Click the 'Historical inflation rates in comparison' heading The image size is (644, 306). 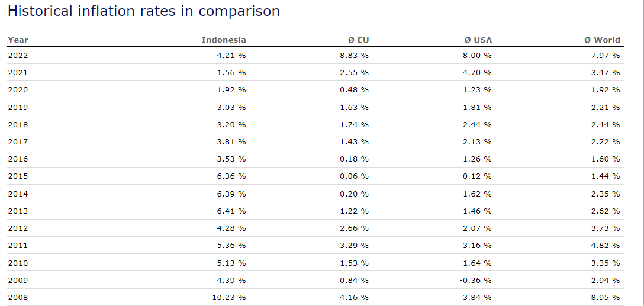click(143, 11)
